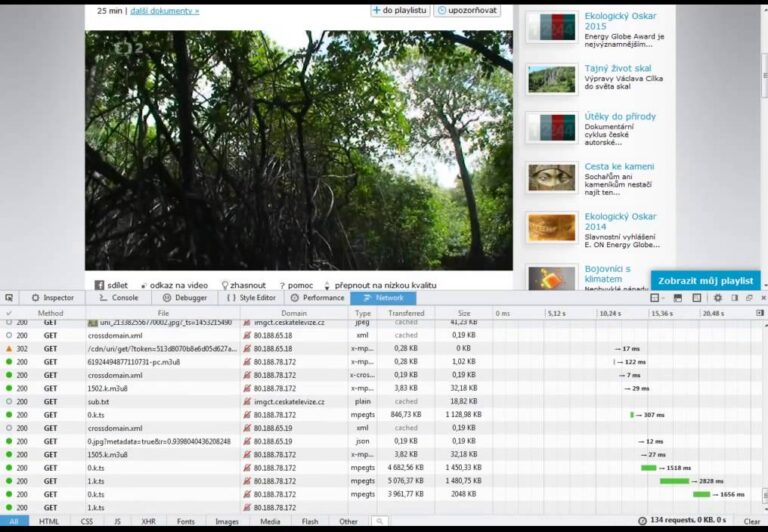Open the 'Tajný život skal' thumbnail
768x532 pixels.
point(552,79)
